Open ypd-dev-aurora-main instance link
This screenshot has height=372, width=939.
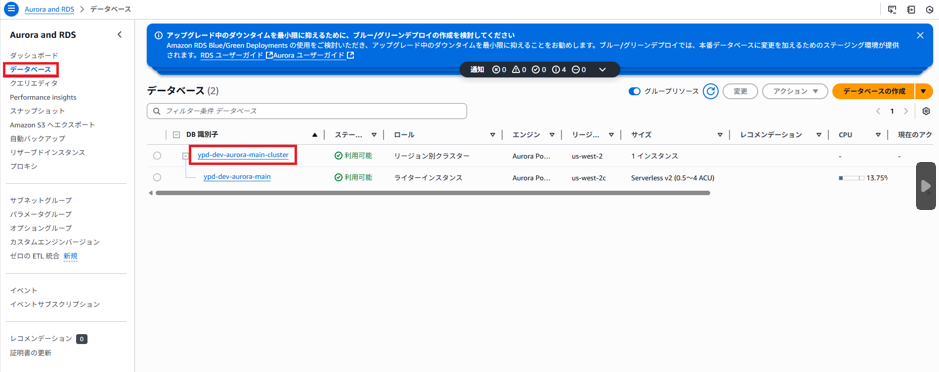pos(237,177)
